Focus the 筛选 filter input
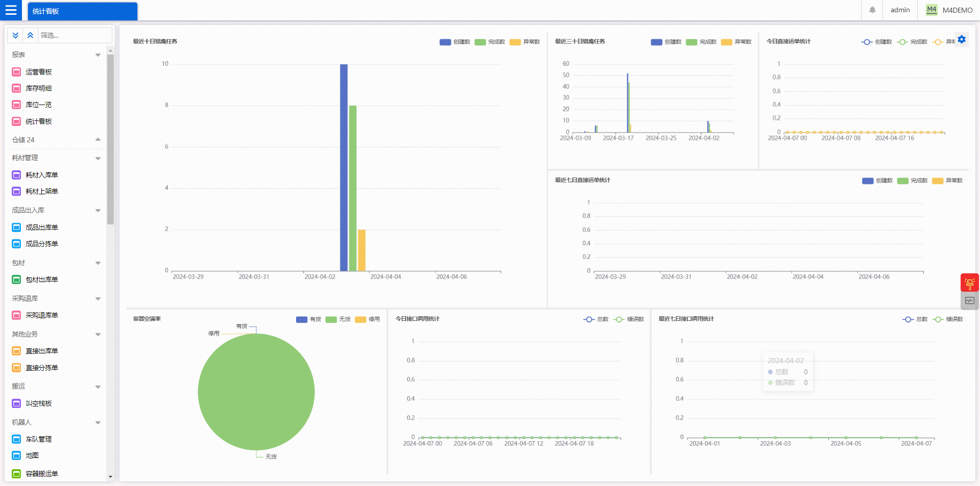Viewport: 980px width, 486px height. pyautogui.click(x=75, y=35)
